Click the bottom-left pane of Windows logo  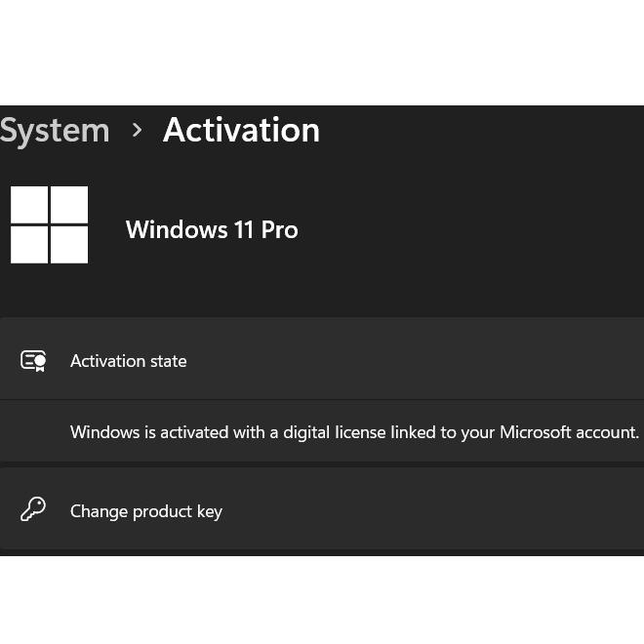[29, 245]
